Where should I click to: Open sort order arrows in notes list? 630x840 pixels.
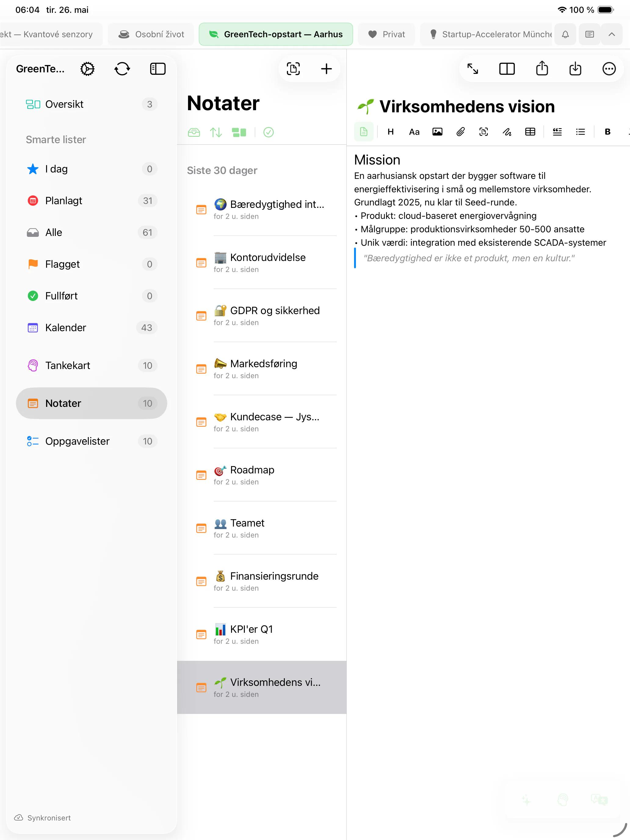coord(216,132)
